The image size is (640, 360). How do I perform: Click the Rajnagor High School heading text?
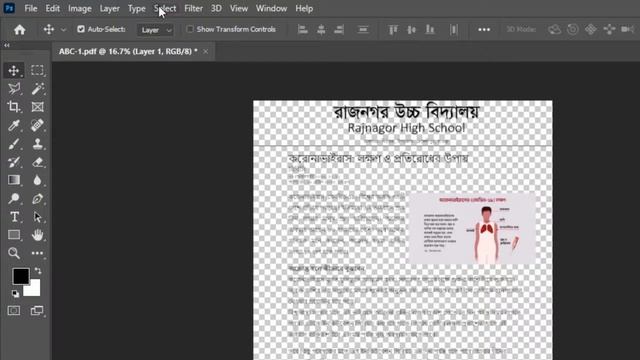tap(406, 128)
